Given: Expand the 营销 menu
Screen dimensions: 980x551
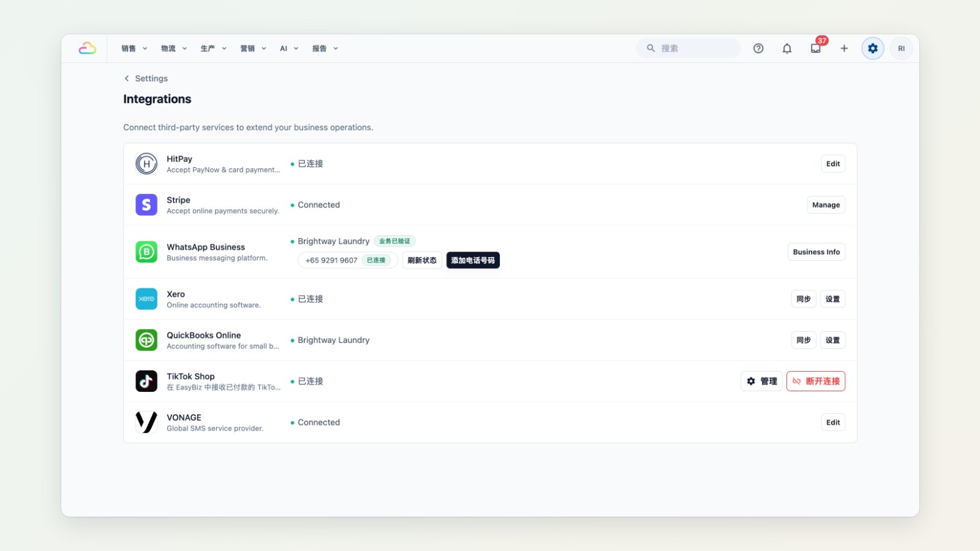Looking at the screenshot, I should [x=253, y=48].
